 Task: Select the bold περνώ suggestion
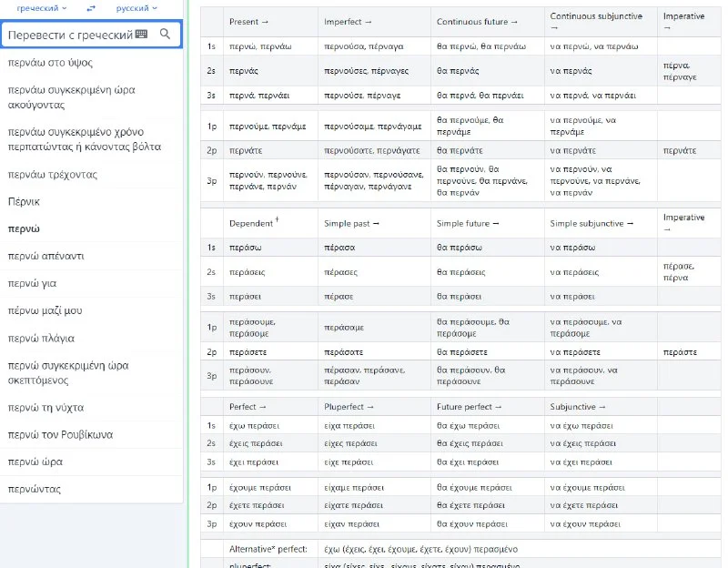(24, 228)
